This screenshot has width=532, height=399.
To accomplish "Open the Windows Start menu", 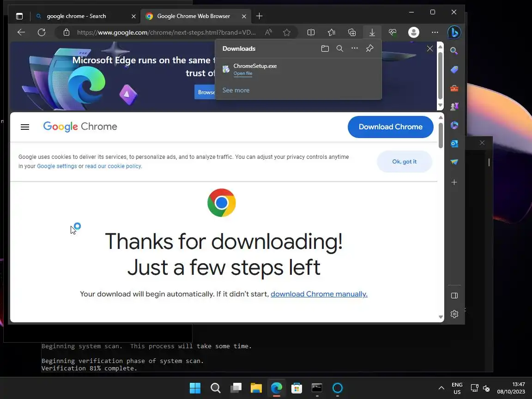I will pyautogui.click(x=195, y=388).
